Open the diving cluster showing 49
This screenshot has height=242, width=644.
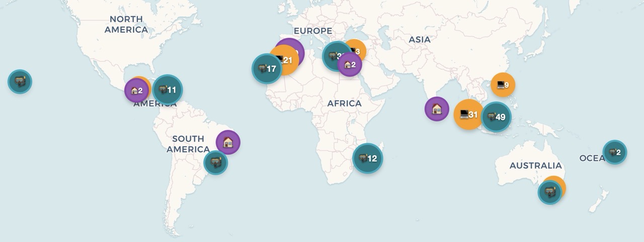click(496, 117)
